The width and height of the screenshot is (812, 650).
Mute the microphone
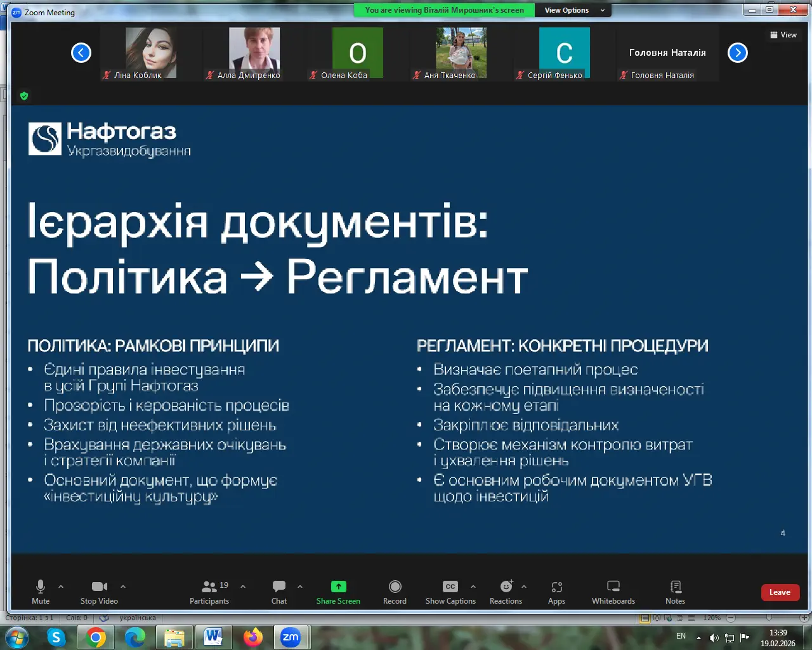(x=41, y=592)
